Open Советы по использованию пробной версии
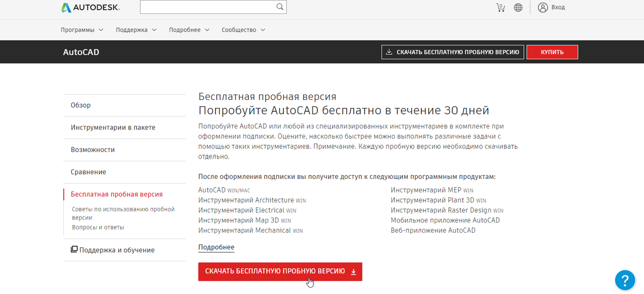This screenshot has height=294, width=644. pyautogui.click(x=123, y=213)
